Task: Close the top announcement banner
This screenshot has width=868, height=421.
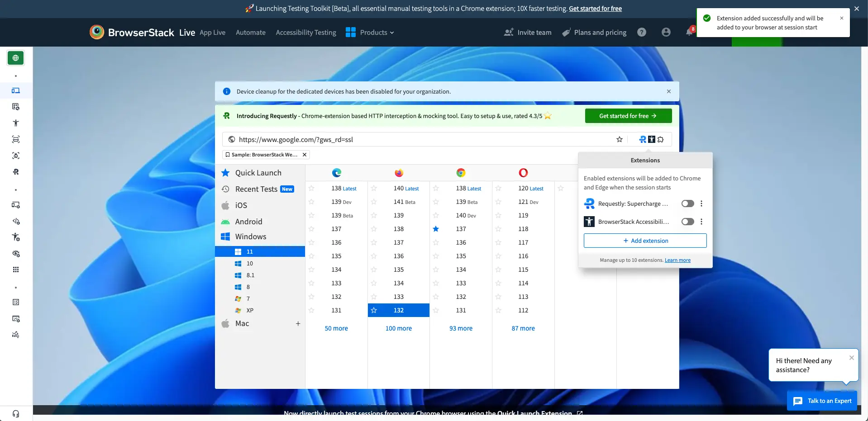Action: (857, 9)
